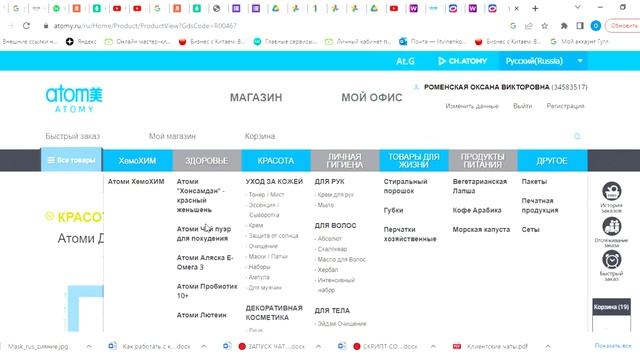Open Атоми Чай пуэр для похудения

pos(204,233)
